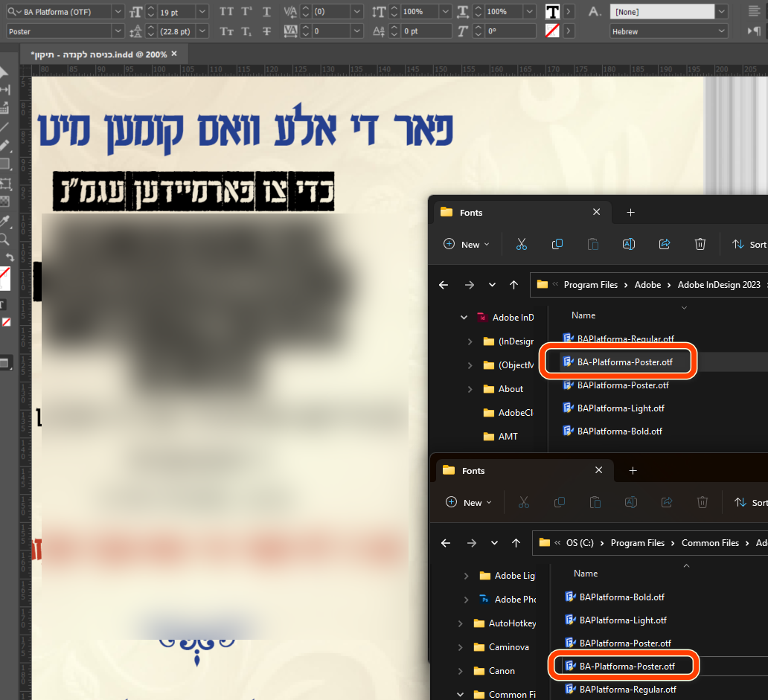
Task: Click New button in upper Fonts window
Action: tap(467, 244)
